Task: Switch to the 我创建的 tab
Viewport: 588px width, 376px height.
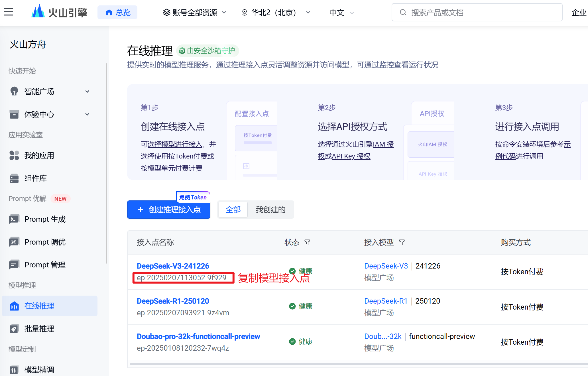Action: [270, 210]
